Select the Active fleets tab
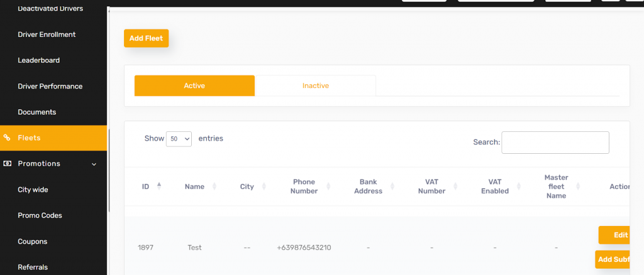644x275 pixels. (194, 86)
